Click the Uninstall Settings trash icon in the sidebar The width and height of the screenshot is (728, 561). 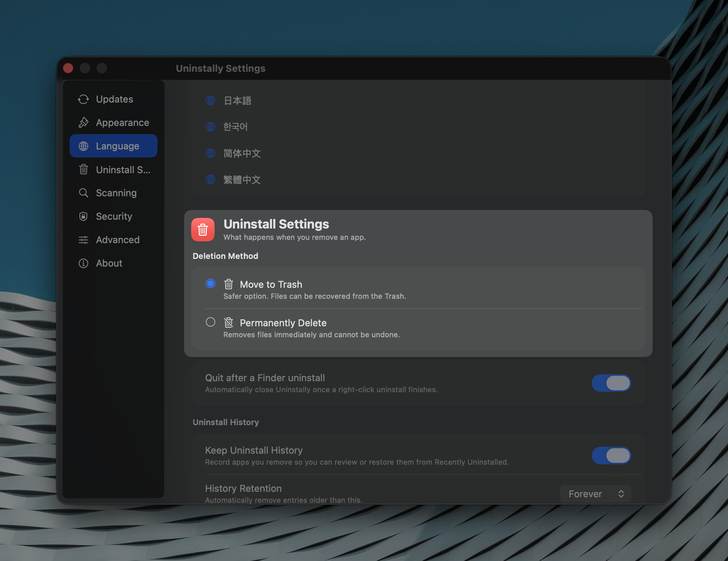pos(83,170)
